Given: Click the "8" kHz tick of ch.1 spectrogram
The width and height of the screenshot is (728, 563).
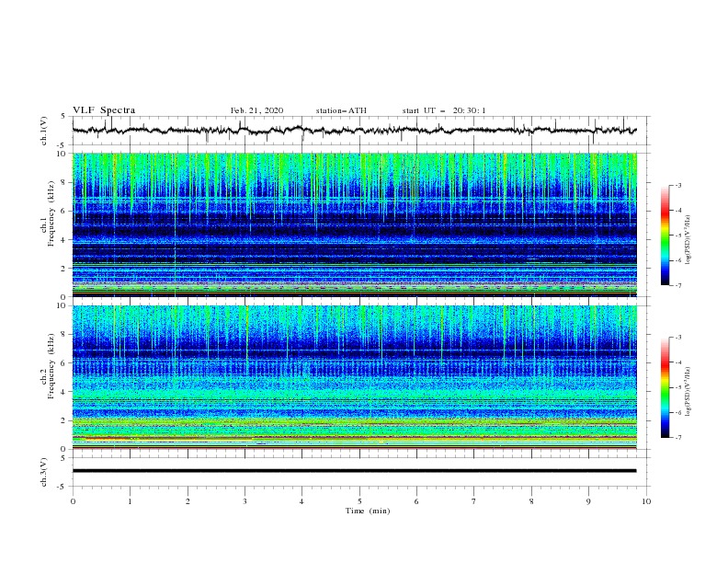Looking at the screenshot, I should click(64, 182).
